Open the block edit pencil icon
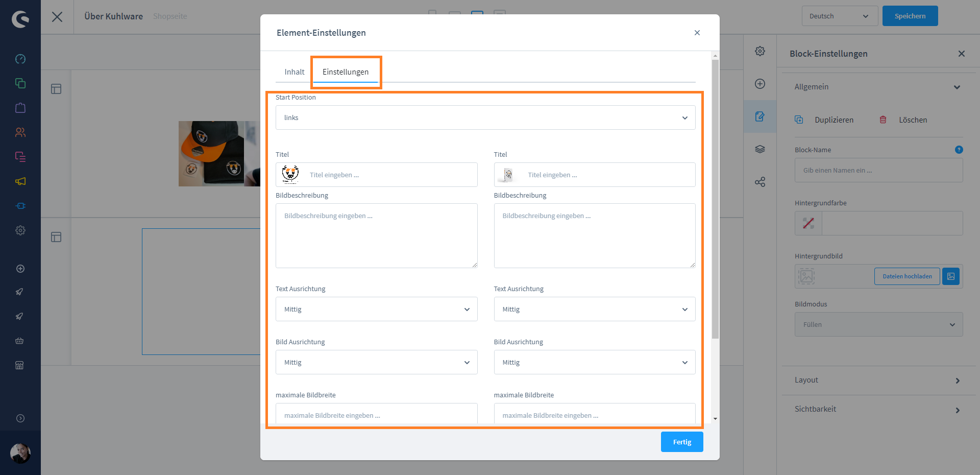 760,116
